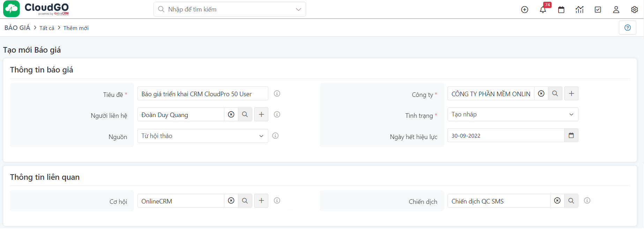This screenshot has width=644, height=230.
Task: Click the info icon beside Chiến dịch
Action: [587, 200]
